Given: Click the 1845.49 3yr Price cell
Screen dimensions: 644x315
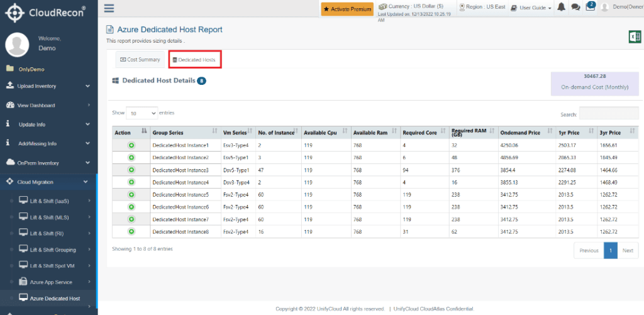Looking at the screenshot, I should tap(618, 157).
